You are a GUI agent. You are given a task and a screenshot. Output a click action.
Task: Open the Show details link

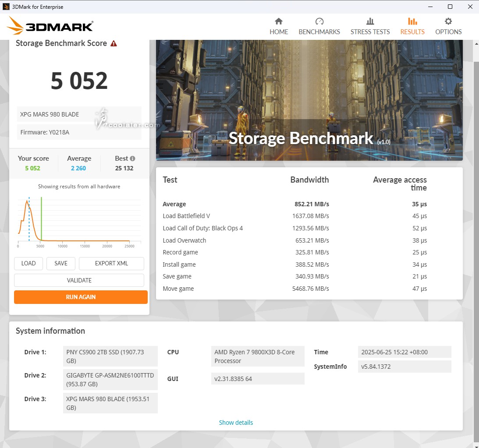[236, 422]
